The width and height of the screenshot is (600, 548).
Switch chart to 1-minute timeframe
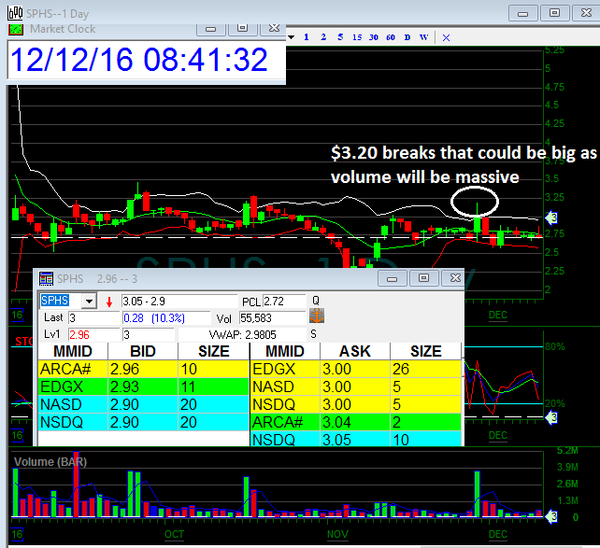click(x=305, y=37)
